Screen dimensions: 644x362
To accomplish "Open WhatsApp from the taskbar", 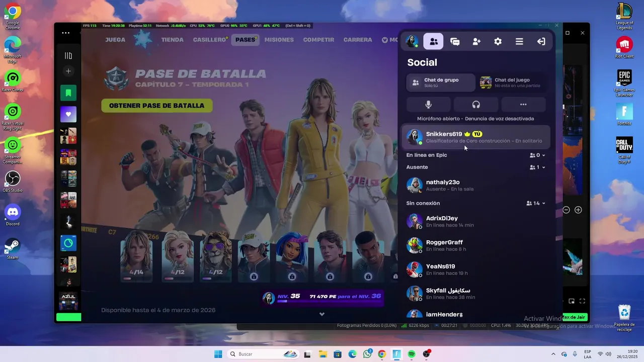I will 367,354.
